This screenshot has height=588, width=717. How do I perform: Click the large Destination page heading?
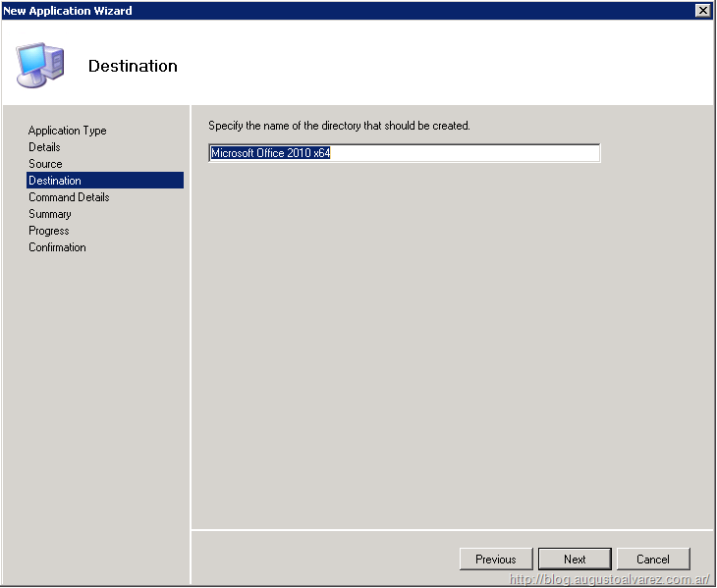(x=133, y=66)
